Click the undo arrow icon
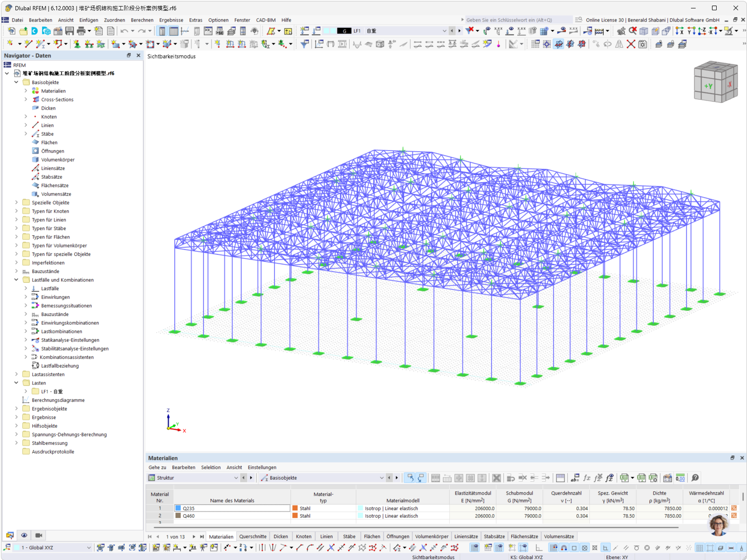The image size is (747, 560). pyautogui.click(x=124, y=31)
